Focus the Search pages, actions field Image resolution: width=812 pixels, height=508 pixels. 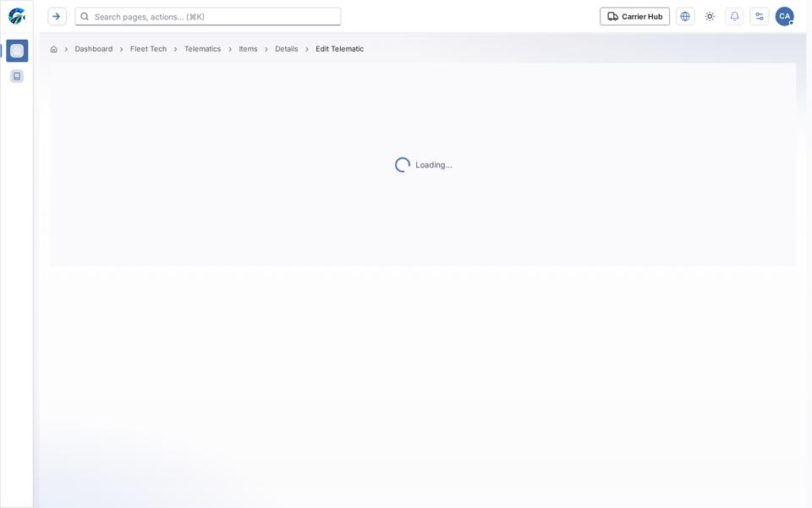(x=208, y=17)
